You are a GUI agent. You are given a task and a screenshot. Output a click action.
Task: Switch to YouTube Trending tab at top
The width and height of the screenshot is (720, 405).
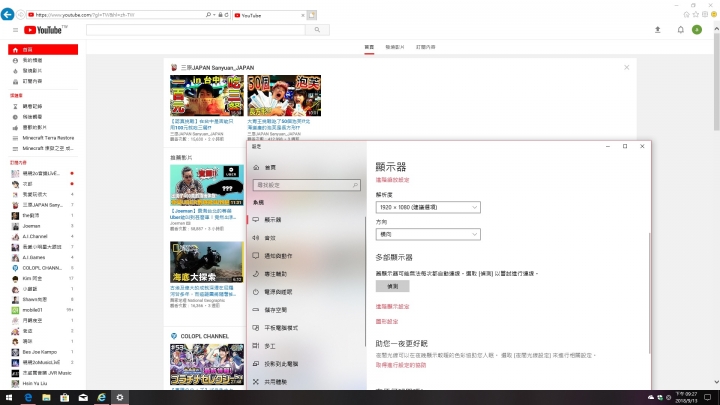pyautogui.click(x=395, y=47)
